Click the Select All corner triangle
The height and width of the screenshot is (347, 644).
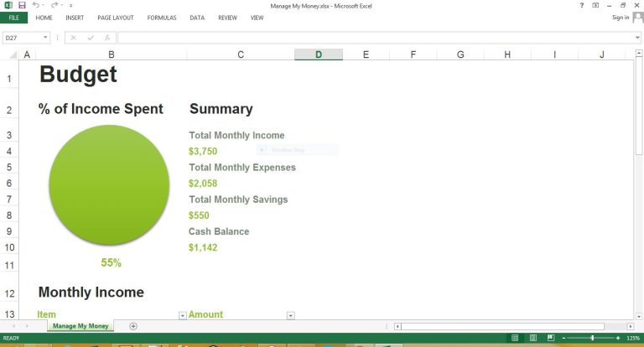point(13,54)
